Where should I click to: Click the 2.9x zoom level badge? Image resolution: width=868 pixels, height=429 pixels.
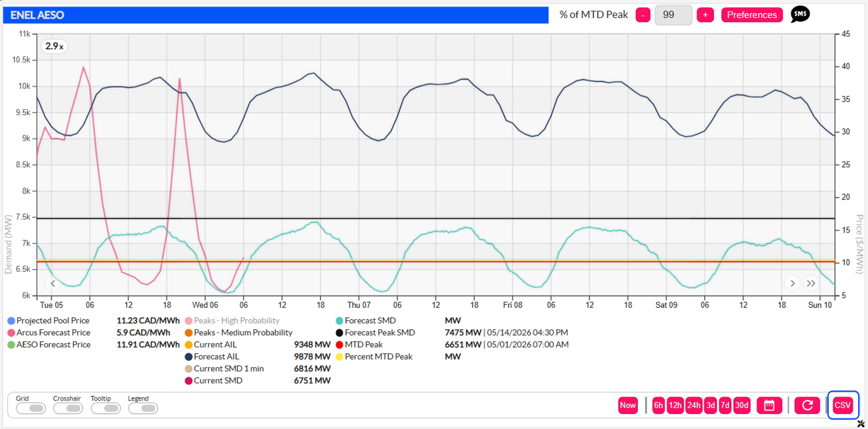[x=54, y=46]
